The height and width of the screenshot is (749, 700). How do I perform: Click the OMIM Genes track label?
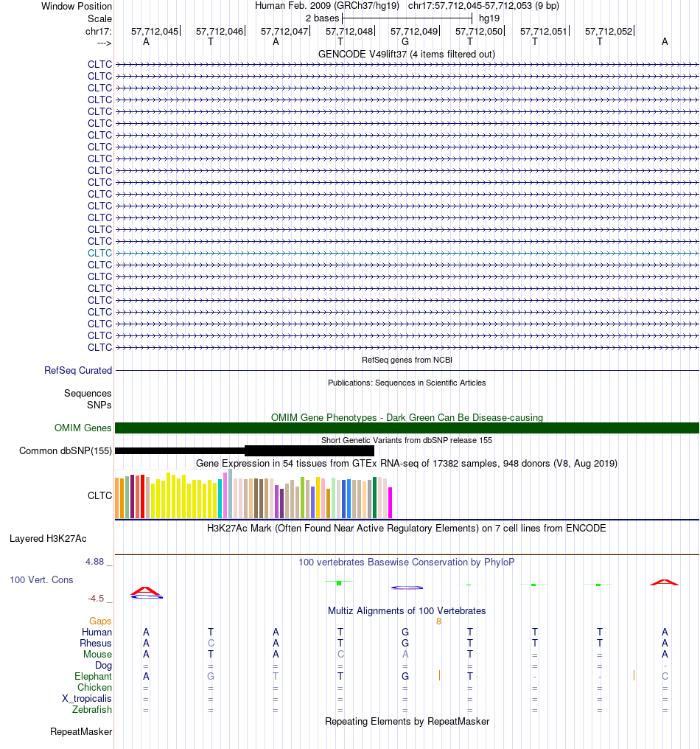(x=83, y=428)
